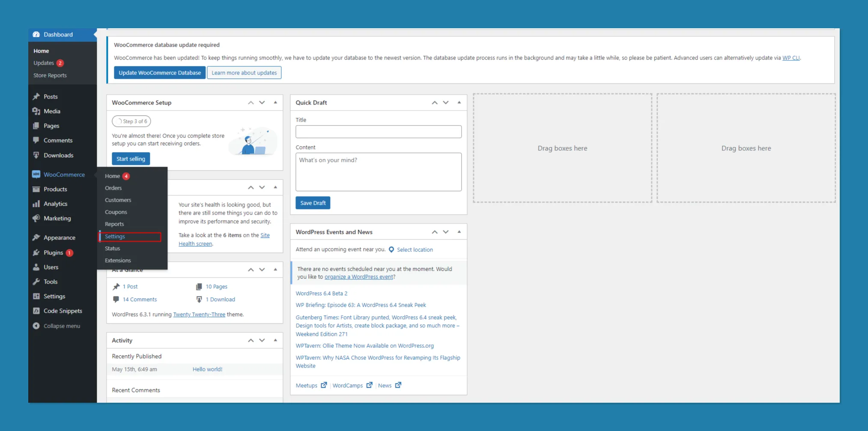The image size is (868, 431).
Task: Open WooCommerce submenu Customers
Action: (118, 200)
